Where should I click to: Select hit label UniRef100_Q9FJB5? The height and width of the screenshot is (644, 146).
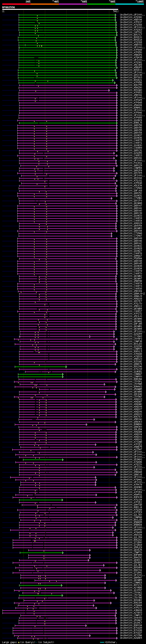click(x=131, y=324)
